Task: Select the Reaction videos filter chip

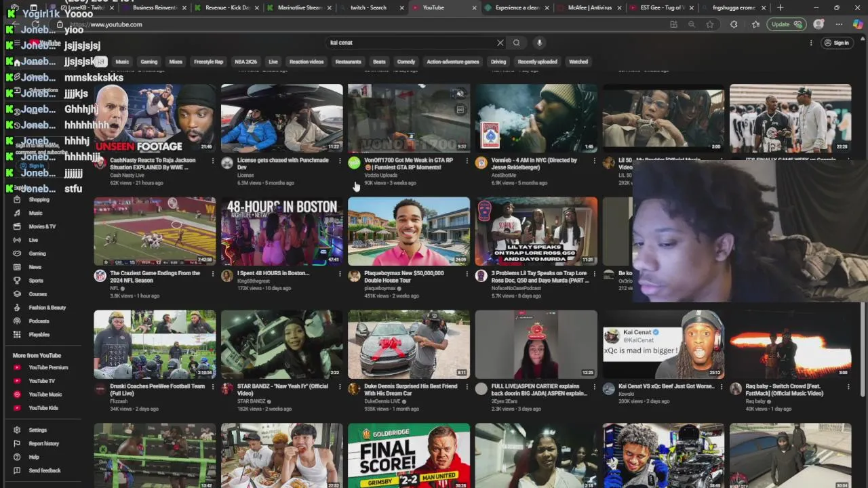Action: click(307, 62)
